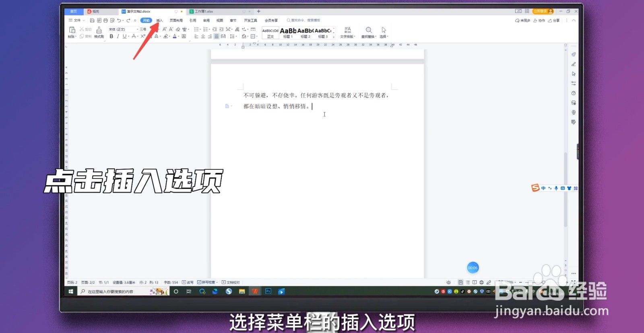The width and height of the screenshot is (644, 333).
Task: Click the 未同步 sync status button
Action: (522, 21)
